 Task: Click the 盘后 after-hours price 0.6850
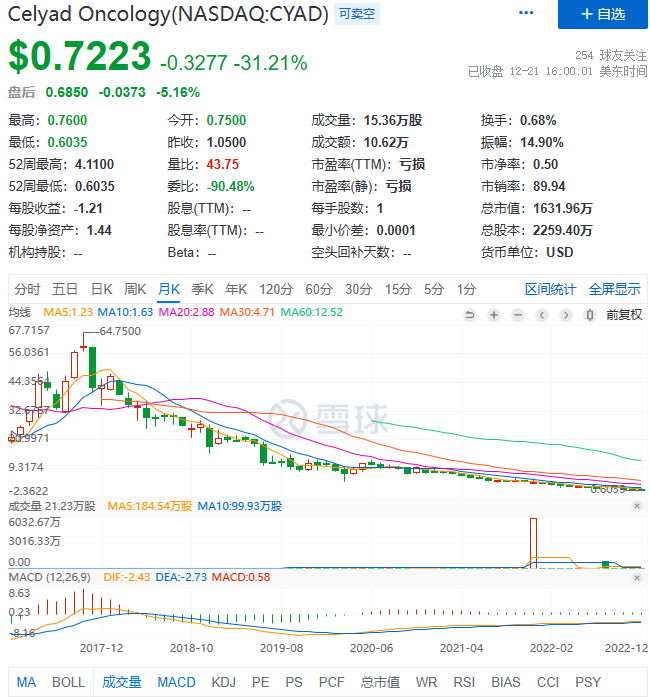[x=67, y=92]
